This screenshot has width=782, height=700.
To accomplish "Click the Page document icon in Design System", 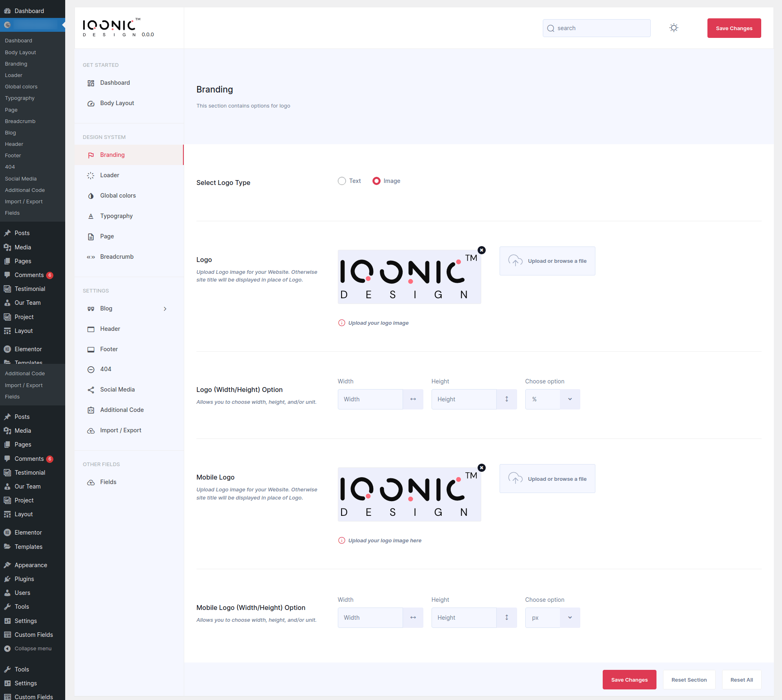I will [x=91, y=237].
